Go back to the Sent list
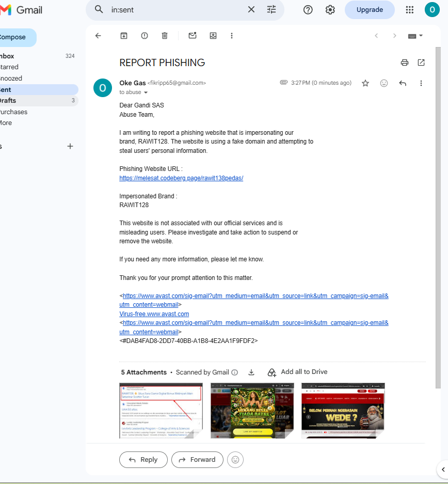This screenshot has width=448, height=484. pyautogui.click(x=98, y=36)
